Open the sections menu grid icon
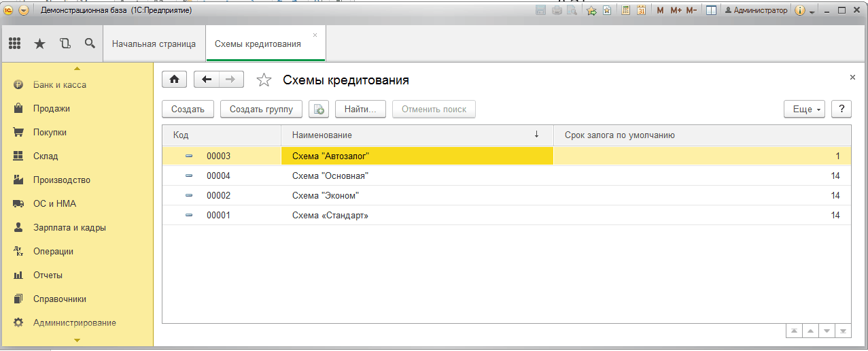The height and width of the screenshot is (351, 868). tap(14, 44)
